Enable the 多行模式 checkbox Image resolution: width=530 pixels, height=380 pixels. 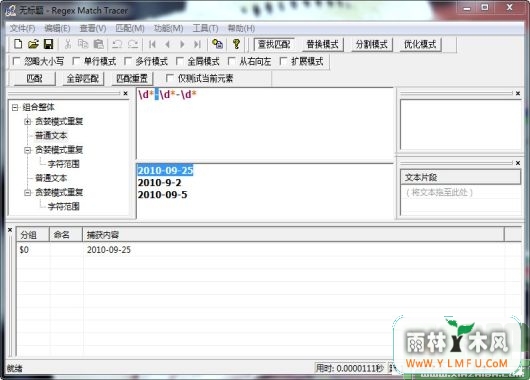coord(128,61)
